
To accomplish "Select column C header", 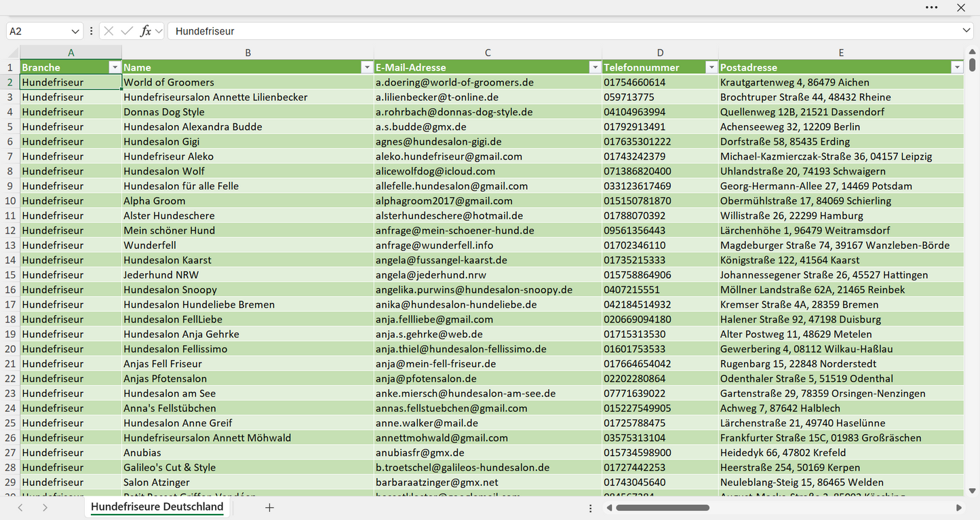I will click(488, 52).
